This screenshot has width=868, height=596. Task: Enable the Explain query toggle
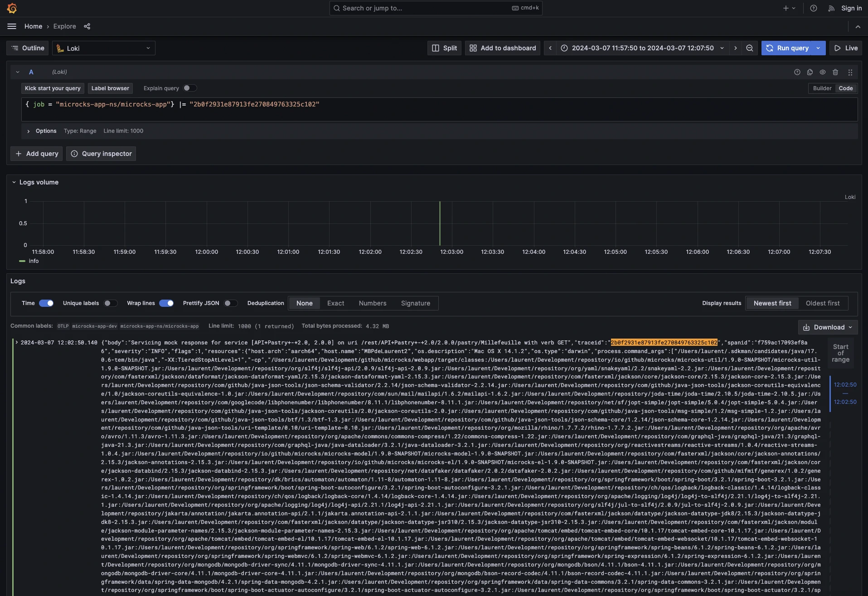tap(189, 88)
